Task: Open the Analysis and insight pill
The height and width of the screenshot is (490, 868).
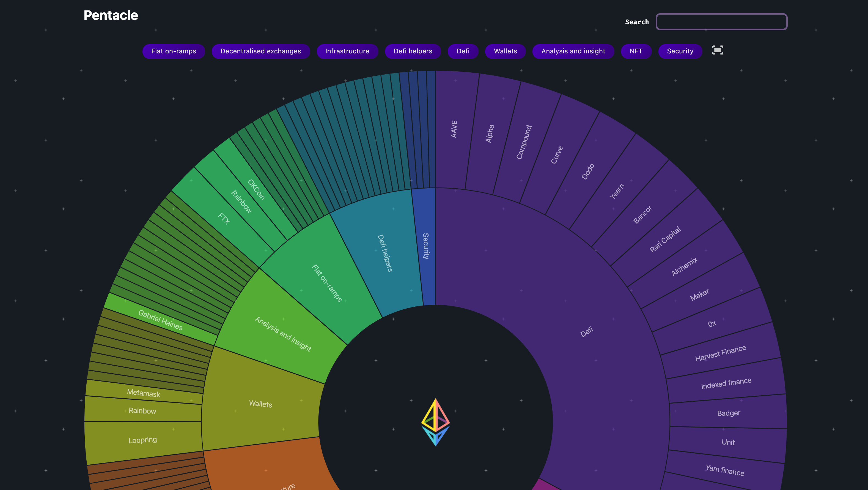Action: (x=573, y=51)
